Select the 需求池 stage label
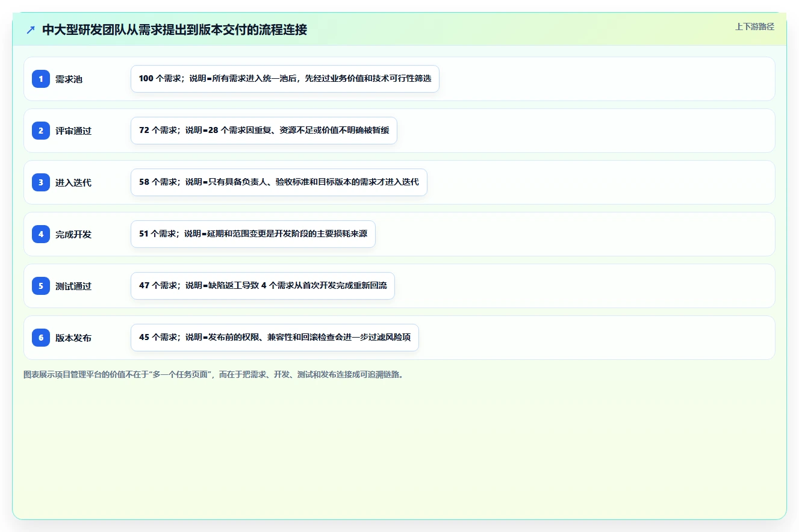 [69, 79]
